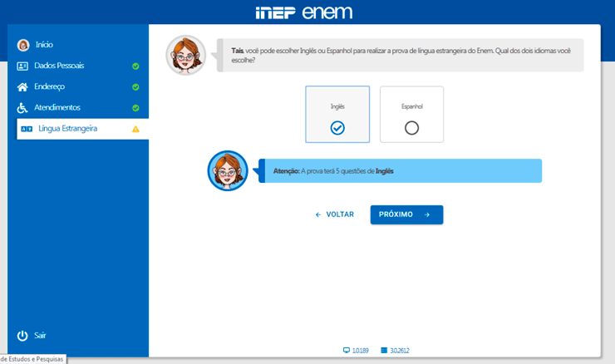Click green checkmark beside Endereço

tap(135, 87)
